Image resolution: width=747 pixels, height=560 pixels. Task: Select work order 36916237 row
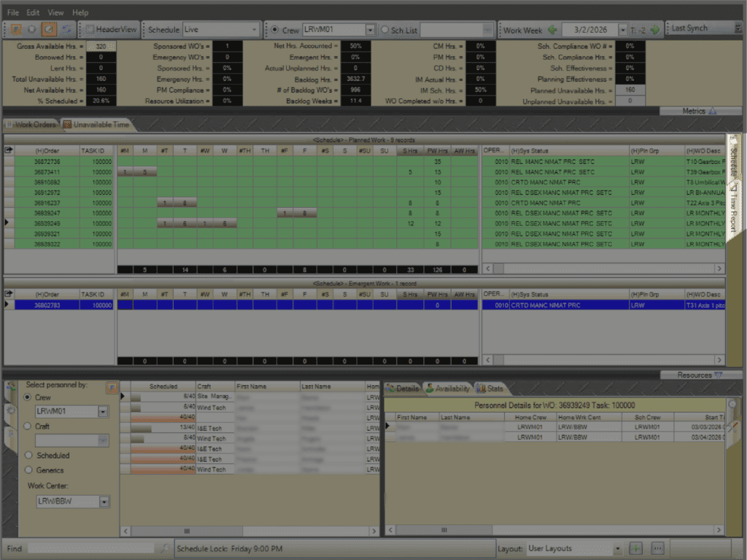pyautogui.click(x=47, y=203)
